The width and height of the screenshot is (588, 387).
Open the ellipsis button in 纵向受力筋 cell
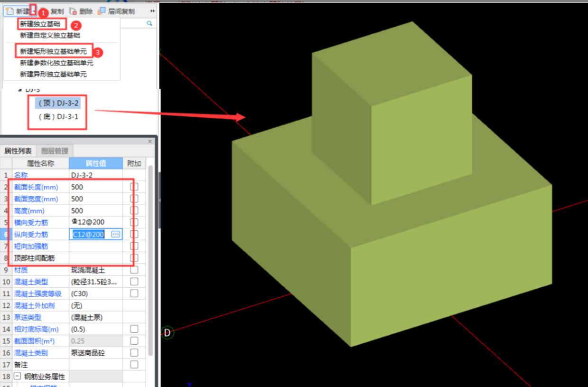[x=115, y=234]
